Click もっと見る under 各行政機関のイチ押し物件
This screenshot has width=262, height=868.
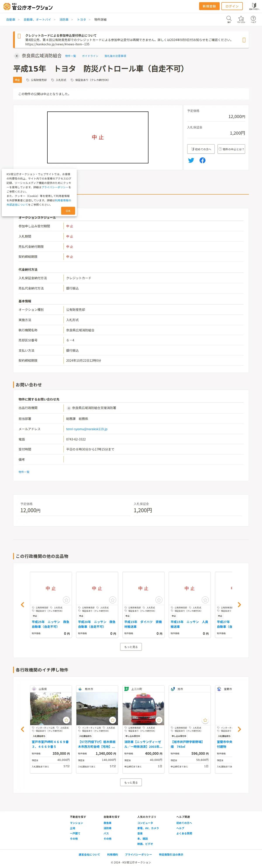[x=131, y=782]
